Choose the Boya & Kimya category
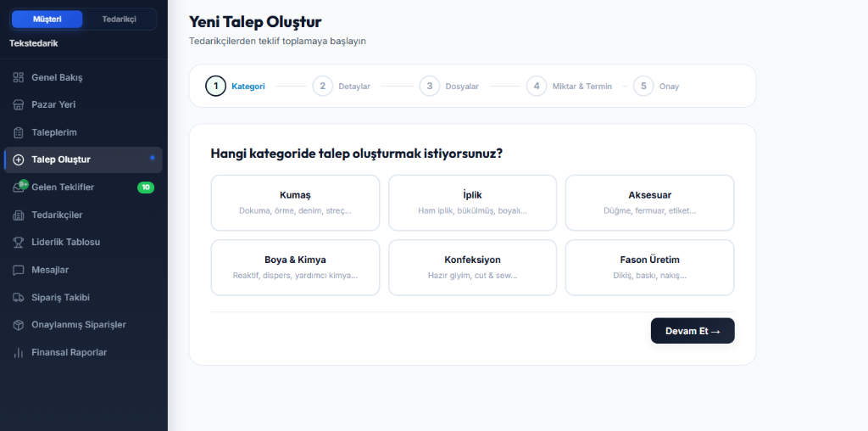This screenshot has height=431, width=868. pos(295,267)
